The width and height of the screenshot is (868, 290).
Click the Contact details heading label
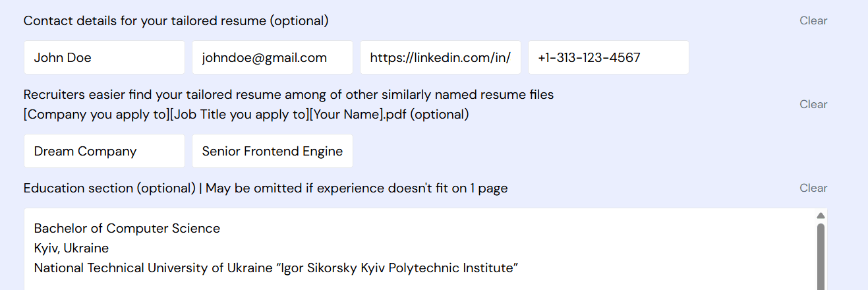pyautogui.click(x=176, y=20)
